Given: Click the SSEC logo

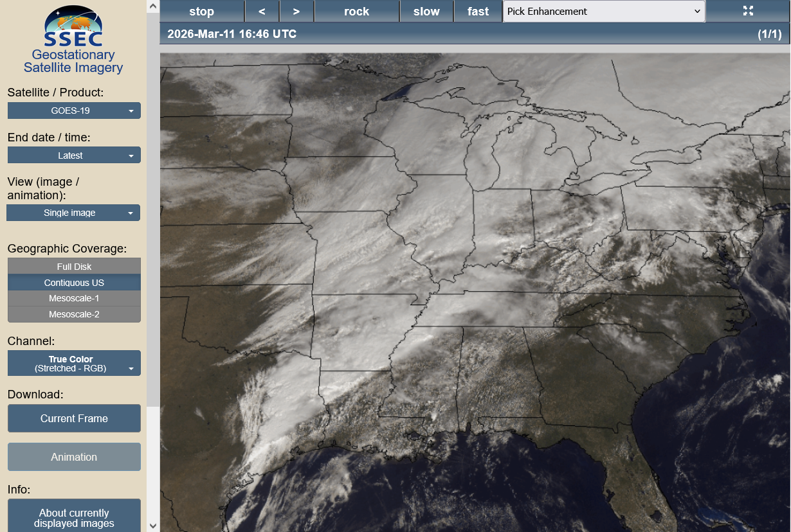Looking at the screenshot, I should tap(73, 27).
